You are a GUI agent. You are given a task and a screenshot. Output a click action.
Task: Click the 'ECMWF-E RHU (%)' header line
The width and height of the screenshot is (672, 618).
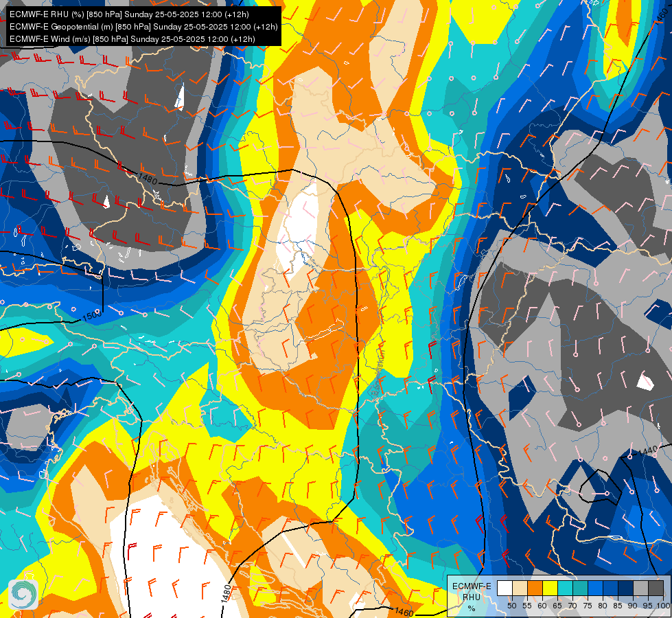pos(129,14)
